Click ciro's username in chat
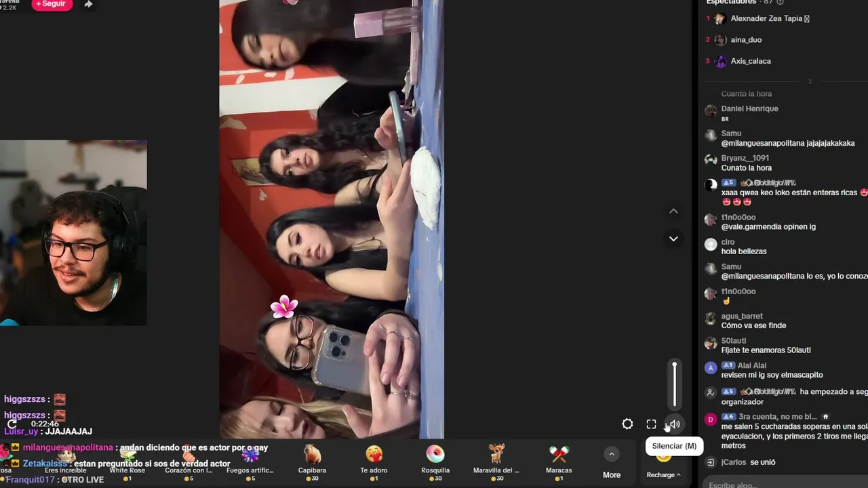This screenshot has height=488, width=868. tap(728, 242)
